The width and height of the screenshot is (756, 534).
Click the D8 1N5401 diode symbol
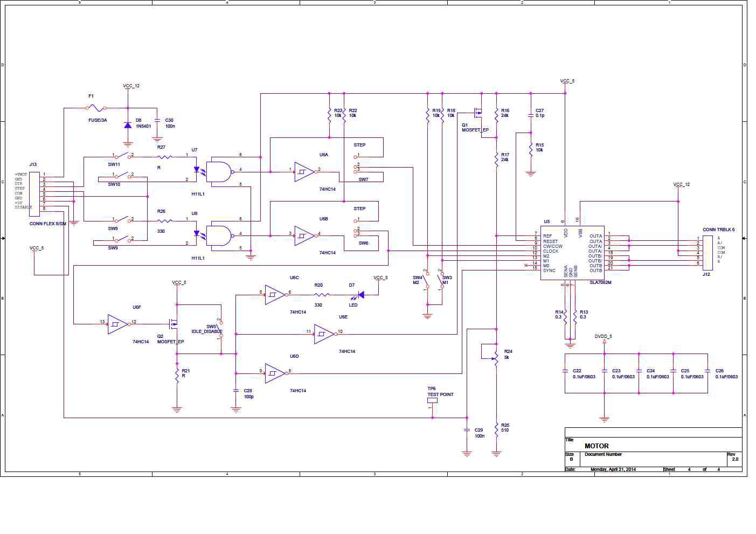[128, 125]
